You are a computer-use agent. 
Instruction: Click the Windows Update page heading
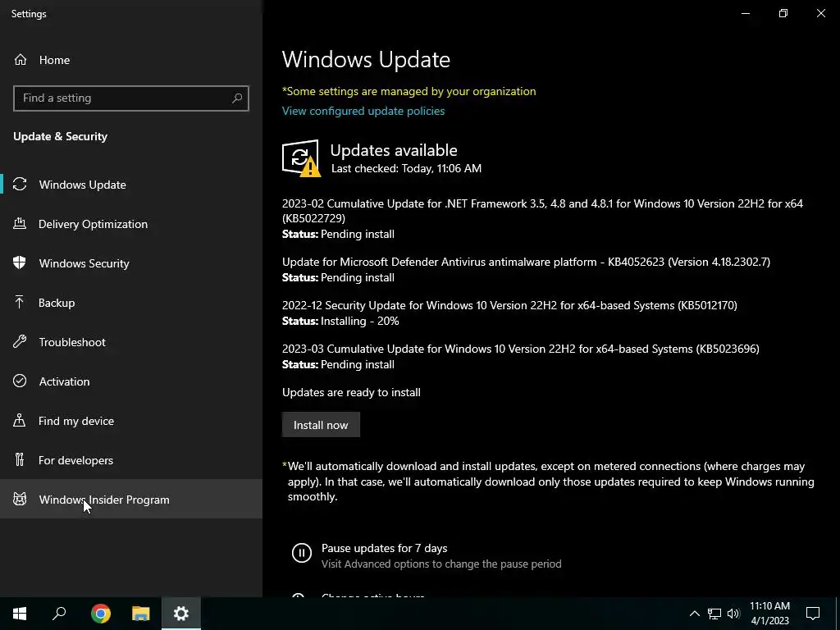(366, 59)
